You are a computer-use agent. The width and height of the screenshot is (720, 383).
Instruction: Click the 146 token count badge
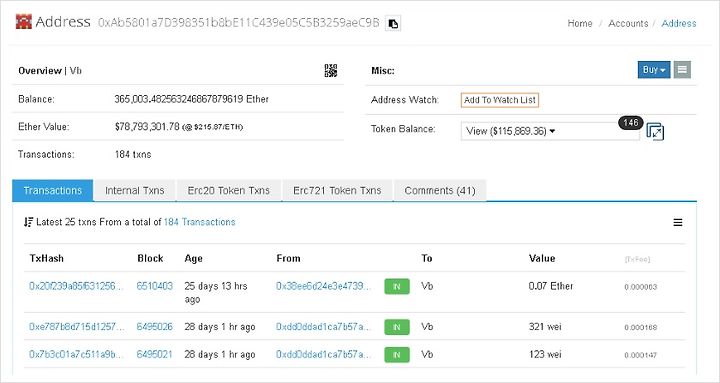point(630,123)
